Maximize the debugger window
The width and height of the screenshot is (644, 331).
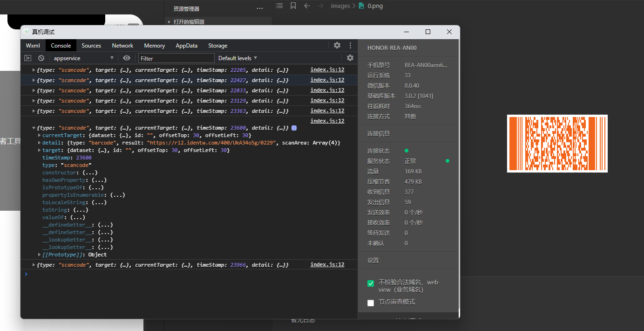tap(428, 32)
